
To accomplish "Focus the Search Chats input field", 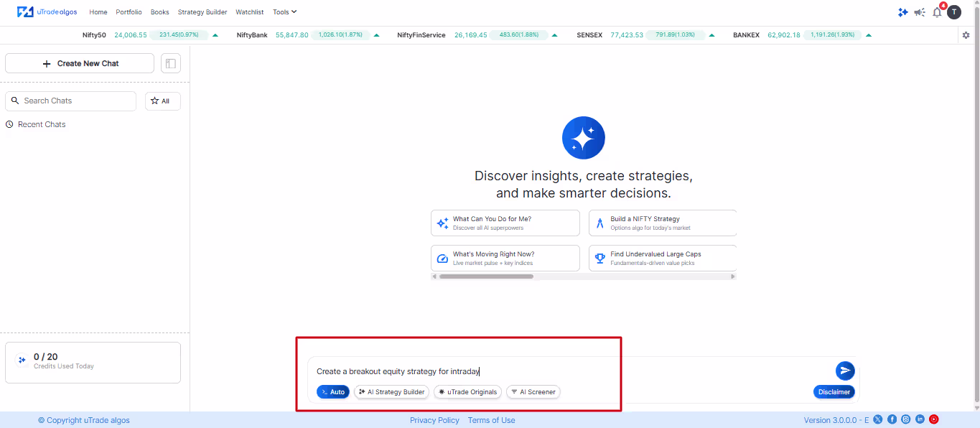I will [70, 101].
